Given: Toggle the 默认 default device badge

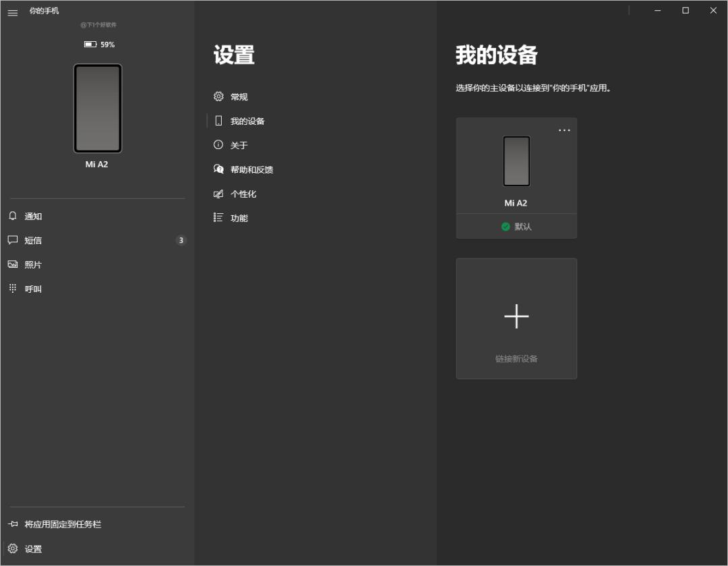Looking at the screenshot, I should tap(516, 226).
